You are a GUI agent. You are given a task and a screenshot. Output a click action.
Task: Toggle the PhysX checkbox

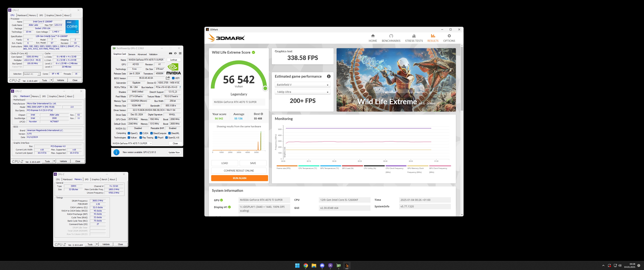coord(156,137)
